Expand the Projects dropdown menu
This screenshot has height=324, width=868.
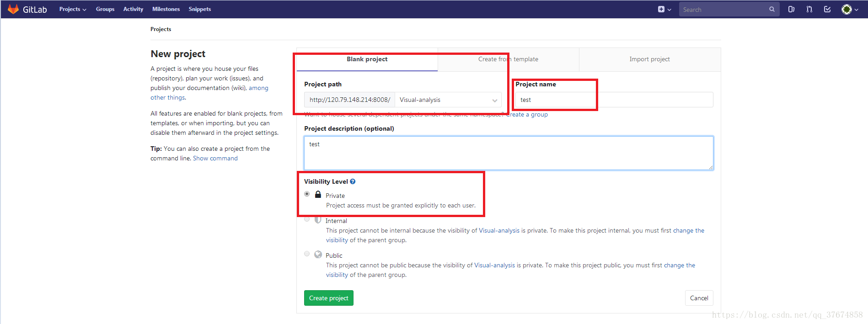pos(73,9)
